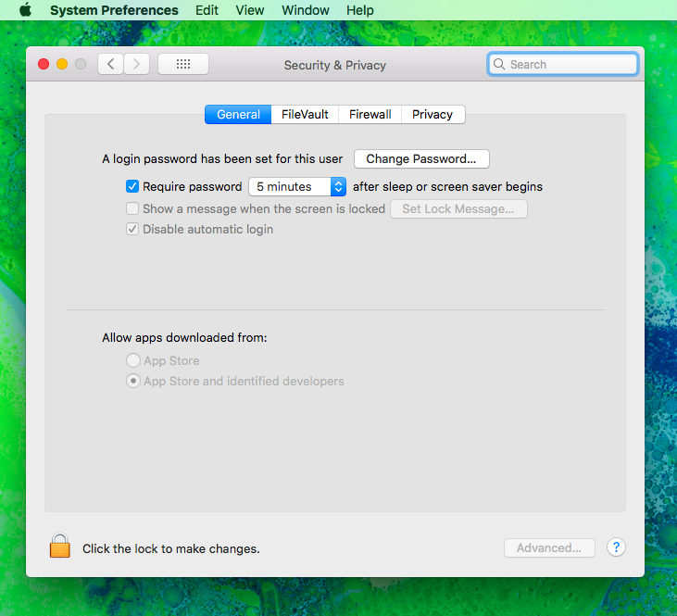Open the Help menu
Image resolution: width=677 pixels, height=616 pixels.
(359, 10)
